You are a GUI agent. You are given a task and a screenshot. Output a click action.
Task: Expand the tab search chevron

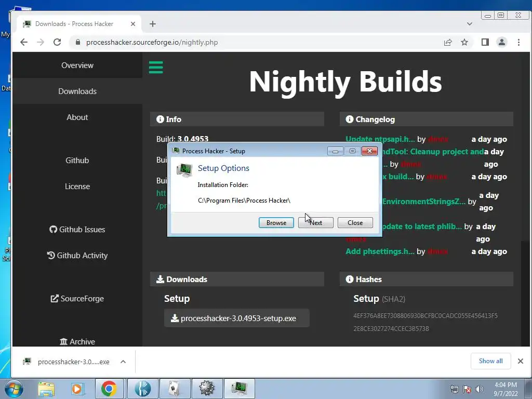point(470,24)
